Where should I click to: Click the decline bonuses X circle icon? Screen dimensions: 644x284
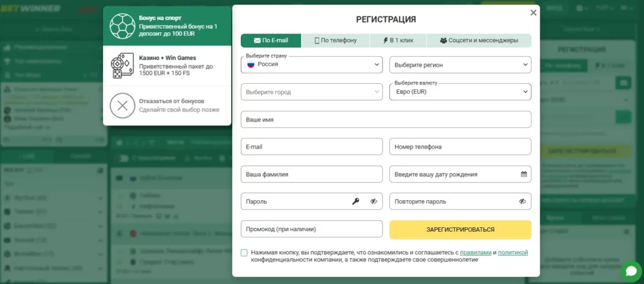(x=123, y=105)
